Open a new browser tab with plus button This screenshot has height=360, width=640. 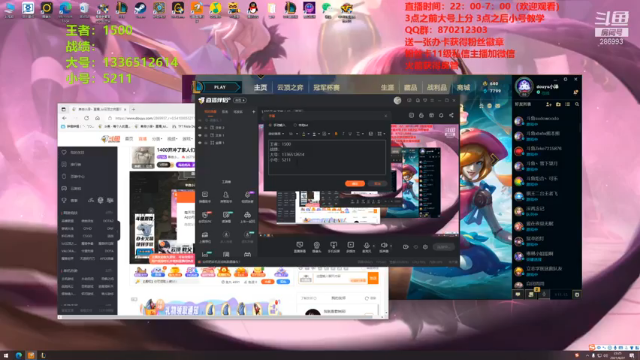pos(133,109)
